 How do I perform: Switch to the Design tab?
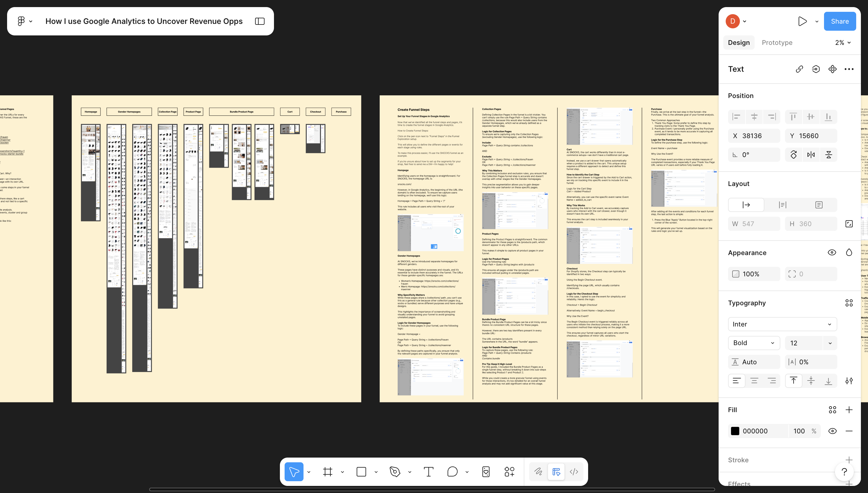[x=739, y=43]
